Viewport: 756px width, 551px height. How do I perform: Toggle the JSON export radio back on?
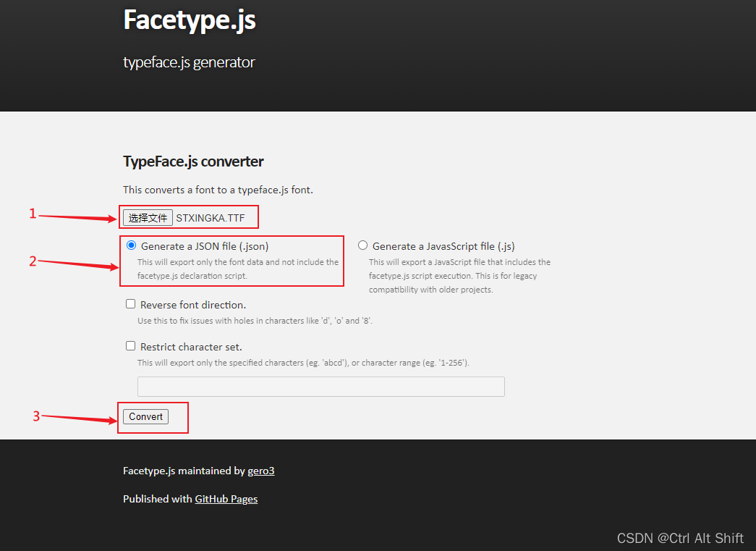(x=131, y=245)
